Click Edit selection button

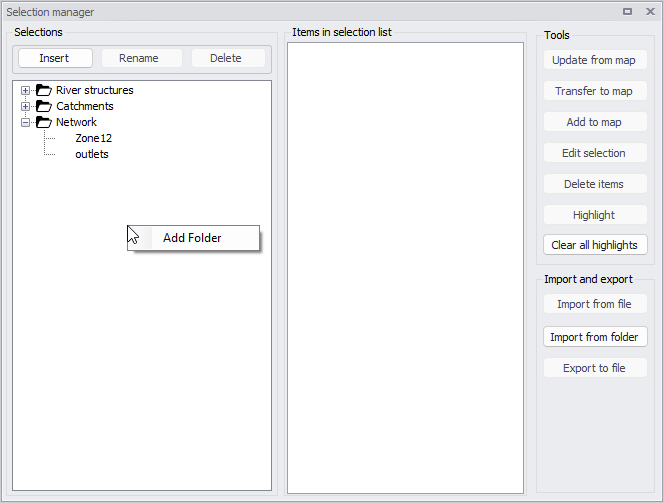(595, 153)
